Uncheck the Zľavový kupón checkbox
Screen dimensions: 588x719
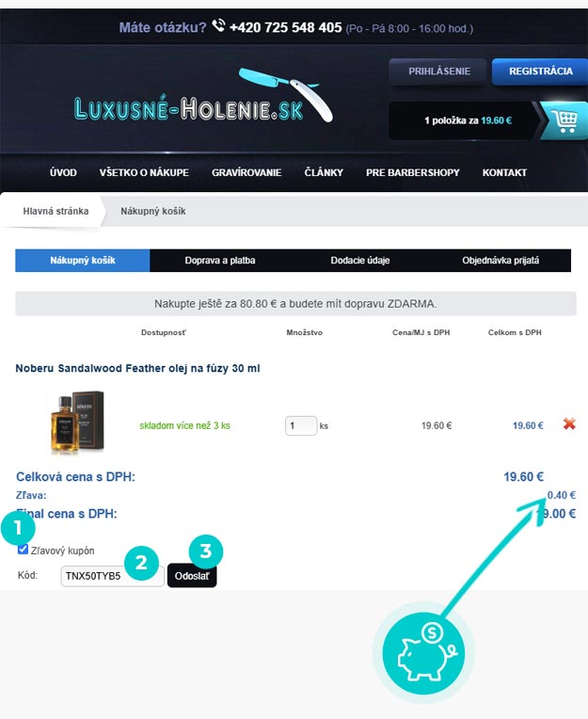point(23,550)
